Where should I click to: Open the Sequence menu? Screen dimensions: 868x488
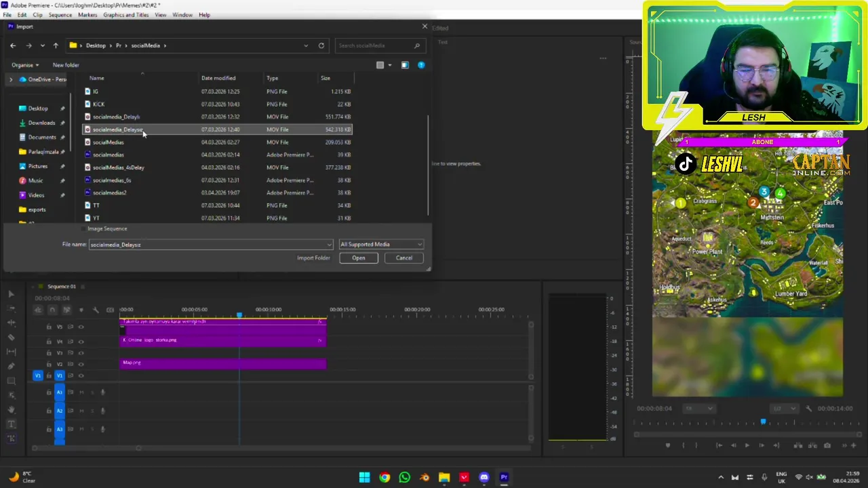pyautogui.click(x=60, y=14)
